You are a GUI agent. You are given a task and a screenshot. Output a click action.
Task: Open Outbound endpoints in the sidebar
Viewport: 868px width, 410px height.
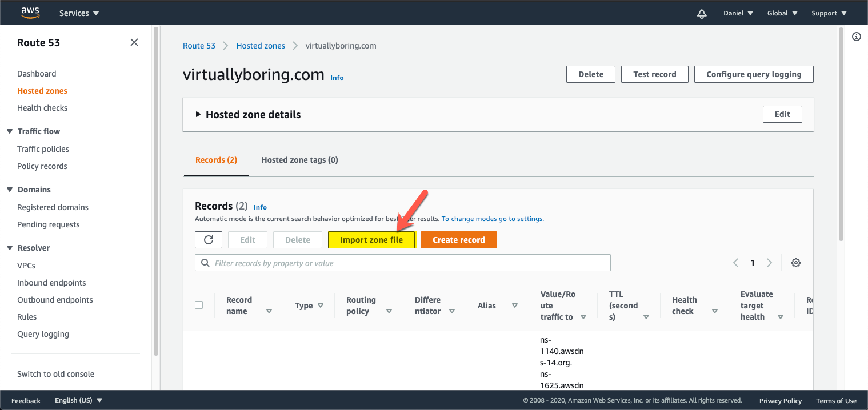point(55,300)
